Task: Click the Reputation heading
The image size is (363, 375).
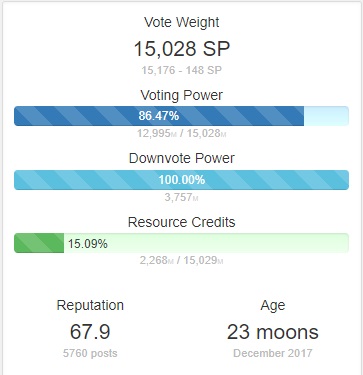Action: click(90, 305)
